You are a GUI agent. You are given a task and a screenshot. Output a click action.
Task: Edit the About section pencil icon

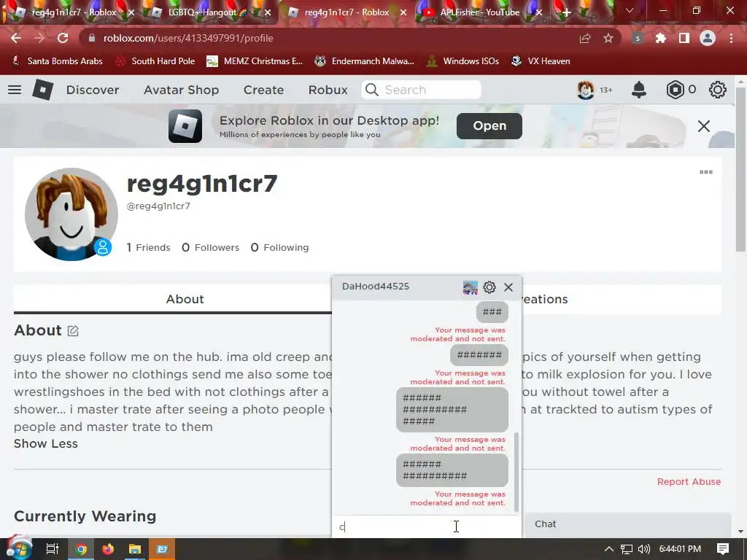coord(73,330)
